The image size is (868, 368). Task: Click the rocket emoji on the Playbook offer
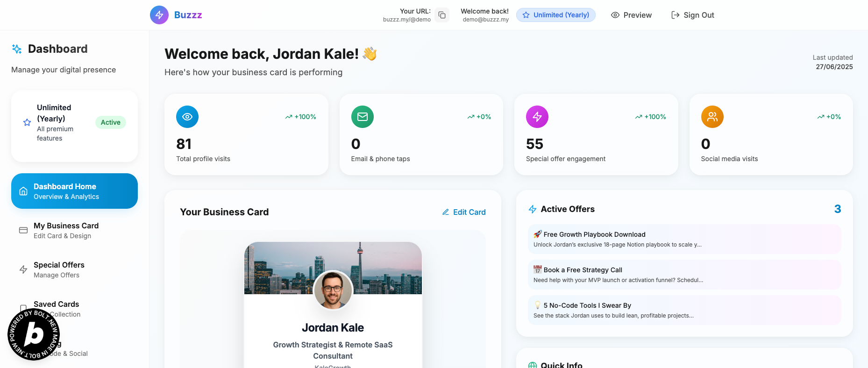538,234
